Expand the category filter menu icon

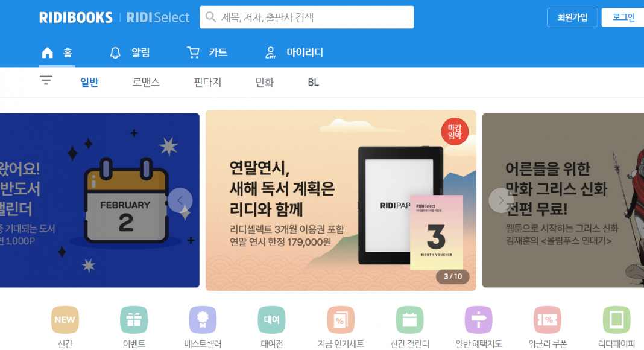[46, 80]
